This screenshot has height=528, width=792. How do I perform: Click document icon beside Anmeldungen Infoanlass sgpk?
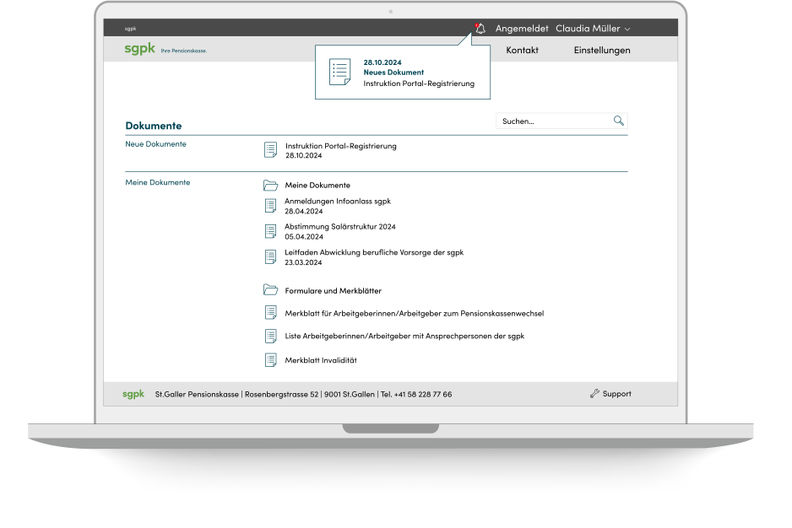[270, 205]
